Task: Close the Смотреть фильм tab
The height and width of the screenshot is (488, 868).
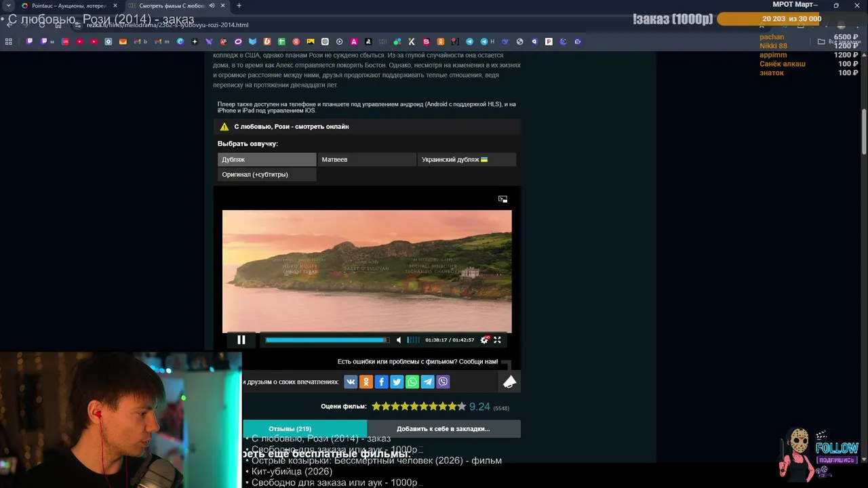Action: point(223,5)
